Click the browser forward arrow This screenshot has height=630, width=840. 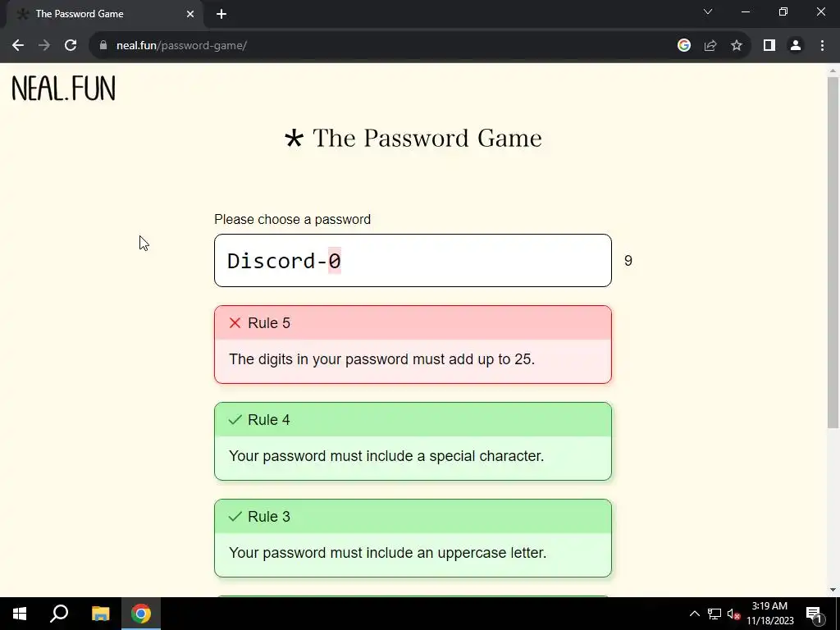tap(44, 46)
